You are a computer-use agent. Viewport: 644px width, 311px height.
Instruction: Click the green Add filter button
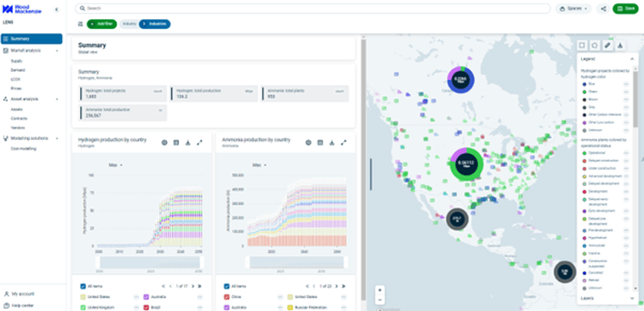coord(102,24)
